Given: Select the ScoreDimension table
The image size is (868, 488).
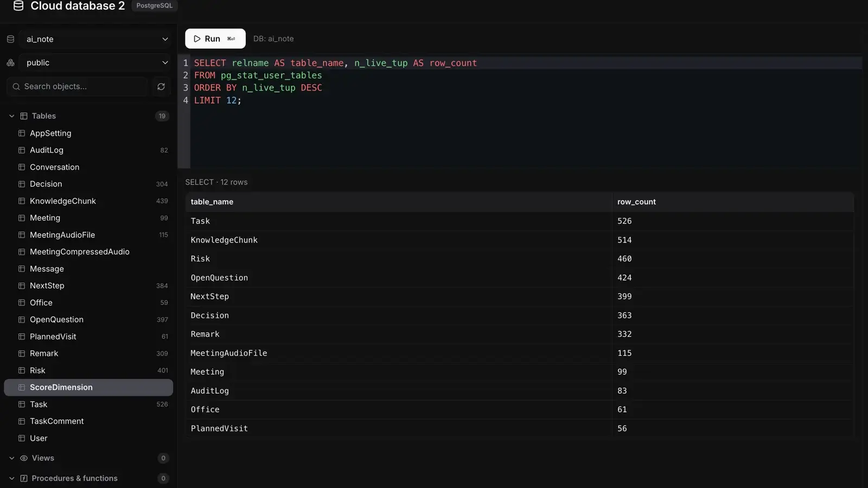Looking at the screenshot, I should [88, 387].
